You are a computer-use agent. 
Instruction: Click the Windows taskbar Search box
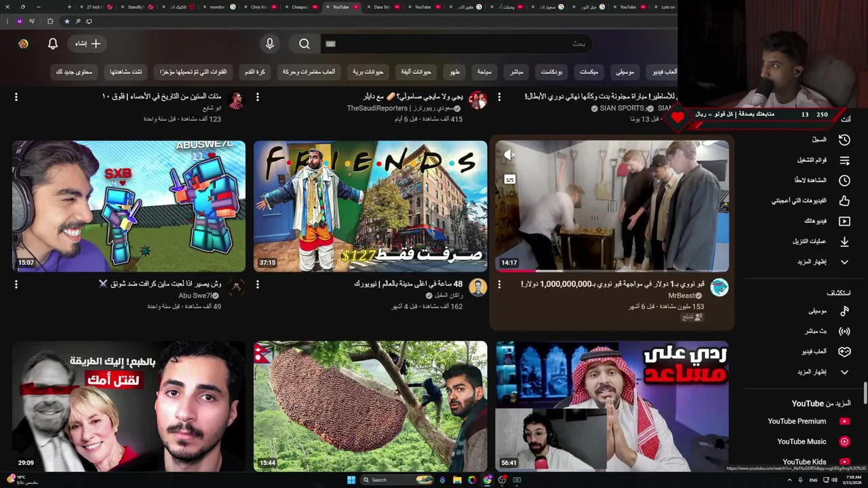397,480
